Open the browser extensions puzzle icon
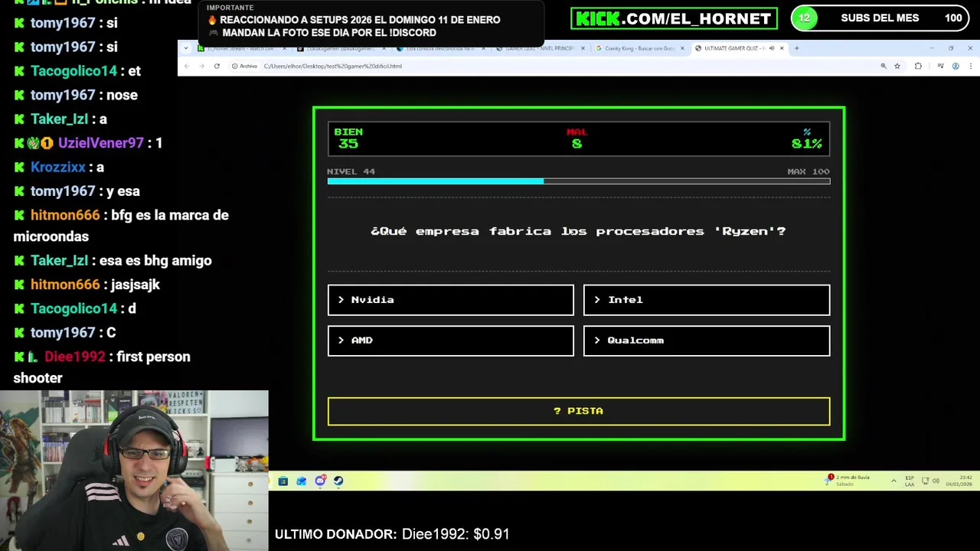Image resolution: width=980 pixels, height=551 pixels. 918,66
